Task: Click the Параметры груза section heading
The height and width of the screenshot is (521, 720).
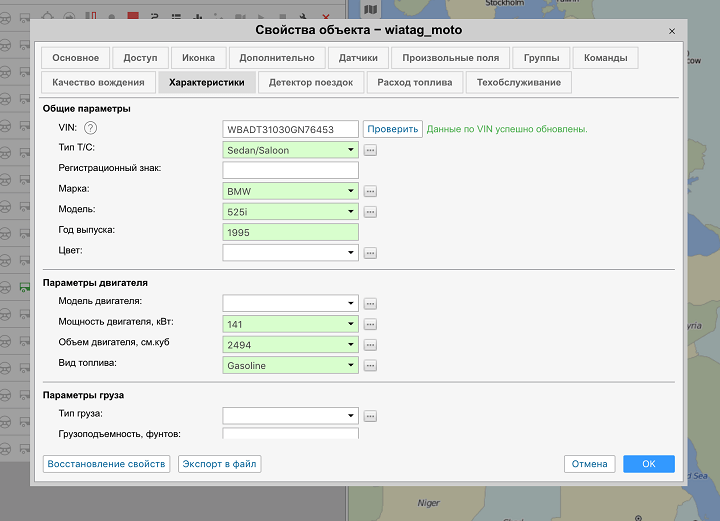Action: (x=83, y=395)
